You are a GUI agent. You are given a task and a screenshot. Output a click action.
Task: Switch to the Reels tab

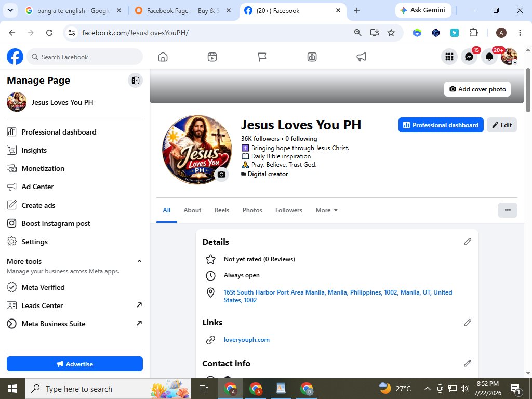tap(221, 210)
